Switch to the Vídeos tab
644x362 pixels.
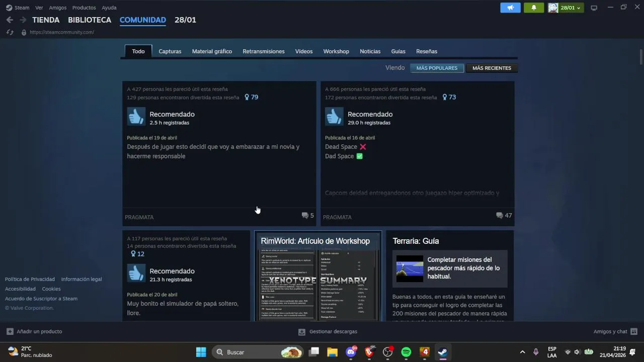coord(304,51)
